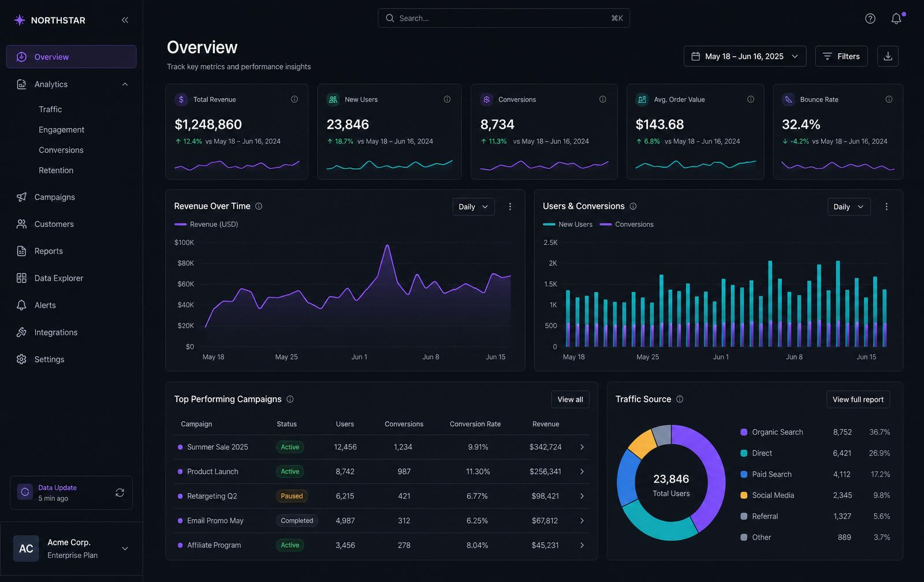
Task: Sort table by Conversion Rate column header
Action: tap(475, 424)
